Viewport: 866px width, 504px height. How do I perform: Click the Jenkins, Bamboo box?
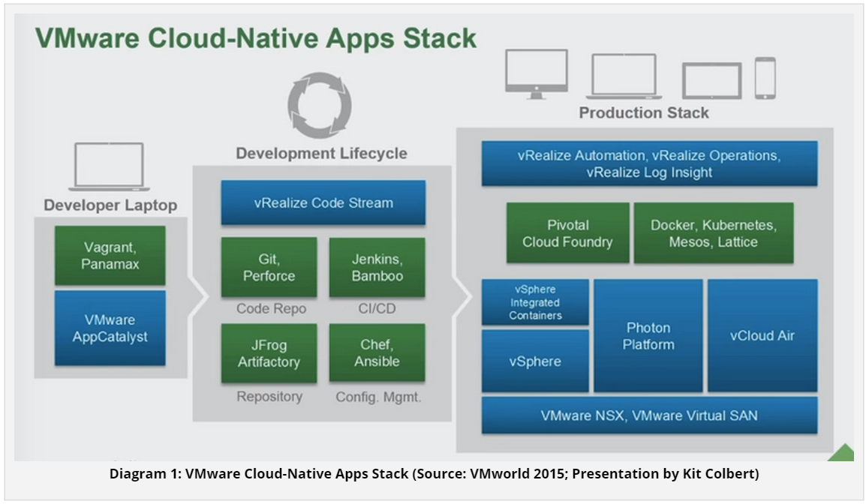click(x=377, y=267)
